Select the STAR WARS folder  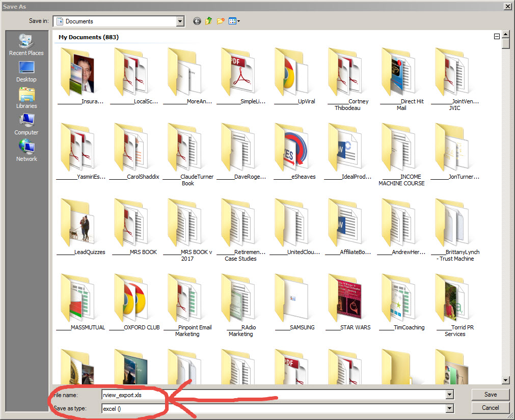348,302
